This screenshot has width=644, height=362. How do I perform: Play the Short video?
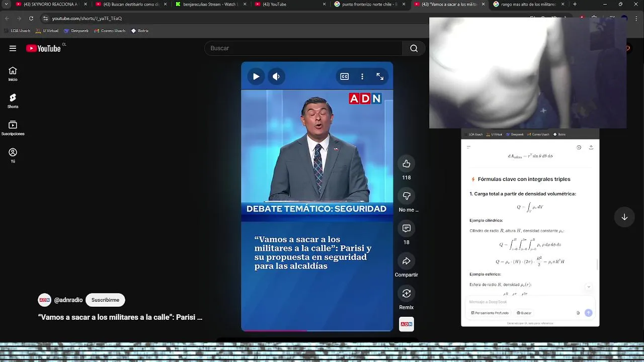[256, 76]
